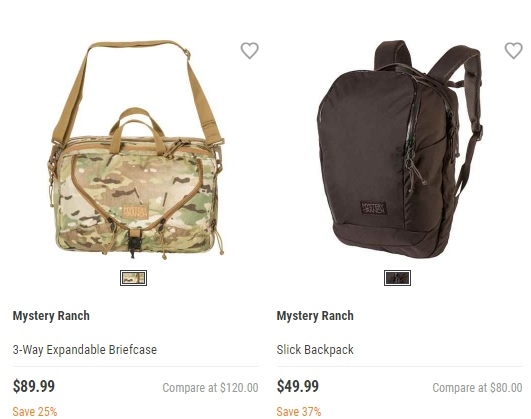The height and width of the screenshot is (419, 531).
Task: Click the Save 37% discount label
Action: (299, 412)
